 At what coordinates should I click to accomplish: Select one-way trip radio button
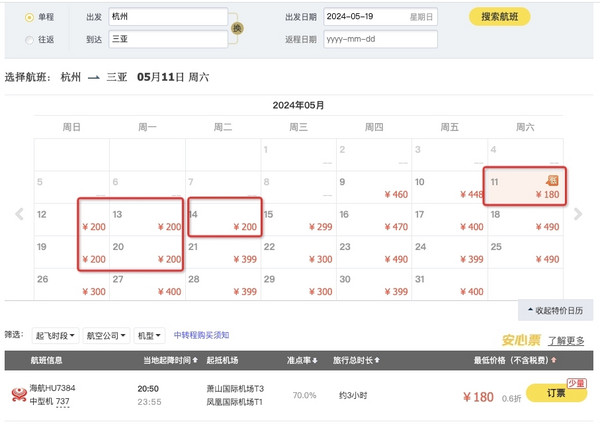29,17
